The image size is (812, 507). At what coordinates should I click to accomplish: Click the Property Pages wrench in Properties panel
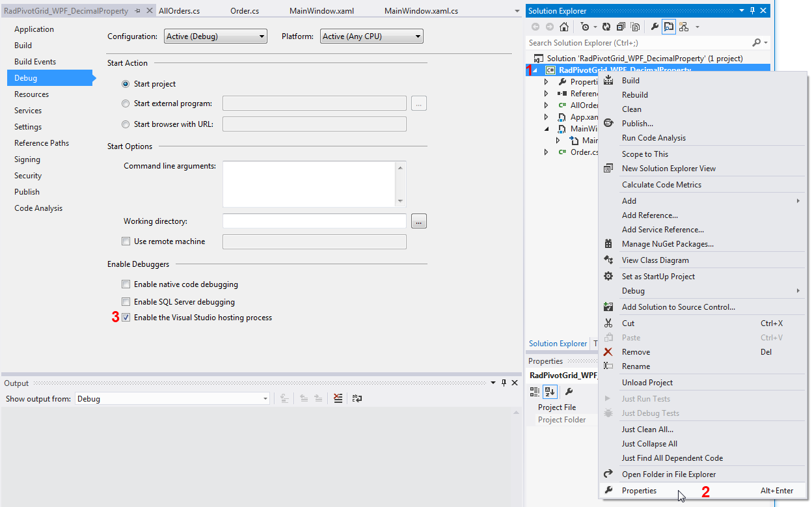coord(569,391)
